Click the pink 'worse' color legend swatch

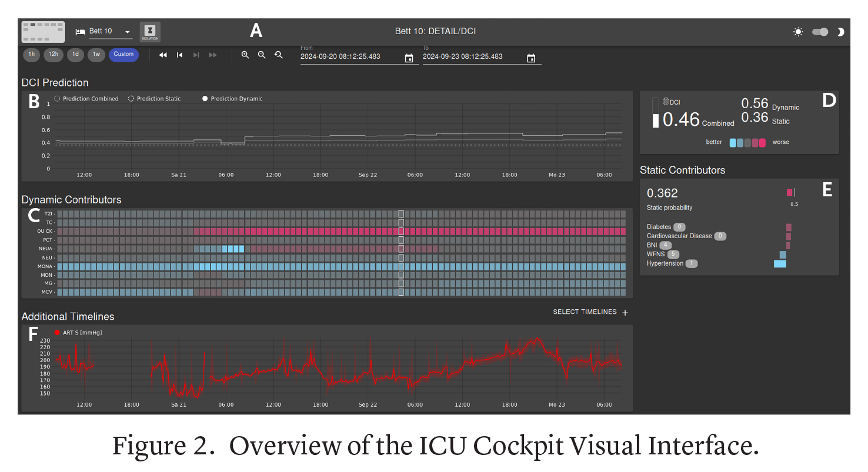click(762, 143)
